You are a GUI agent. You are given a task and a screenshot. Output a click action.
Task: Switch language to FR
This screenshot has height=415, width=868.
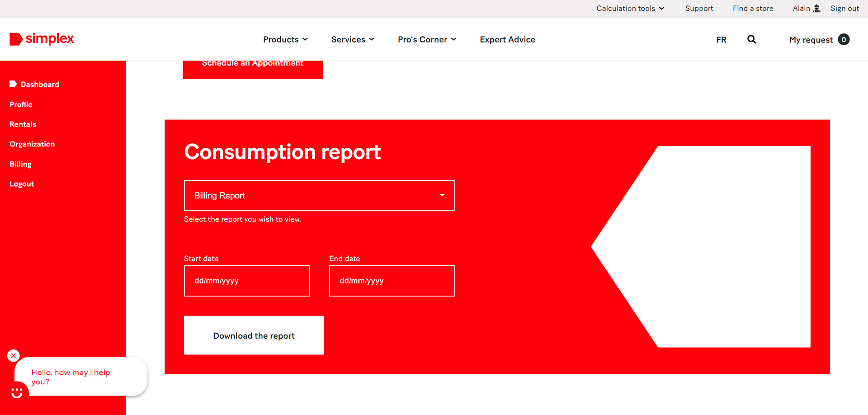pyautogui.click(x=721, y=40)
